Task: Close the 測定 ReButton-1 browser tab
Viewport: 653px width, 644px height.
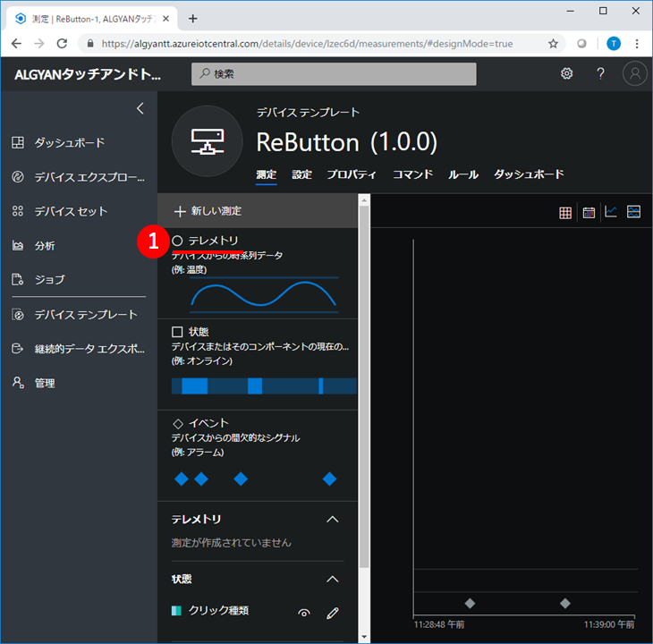Action: click(x=165, y=19)
